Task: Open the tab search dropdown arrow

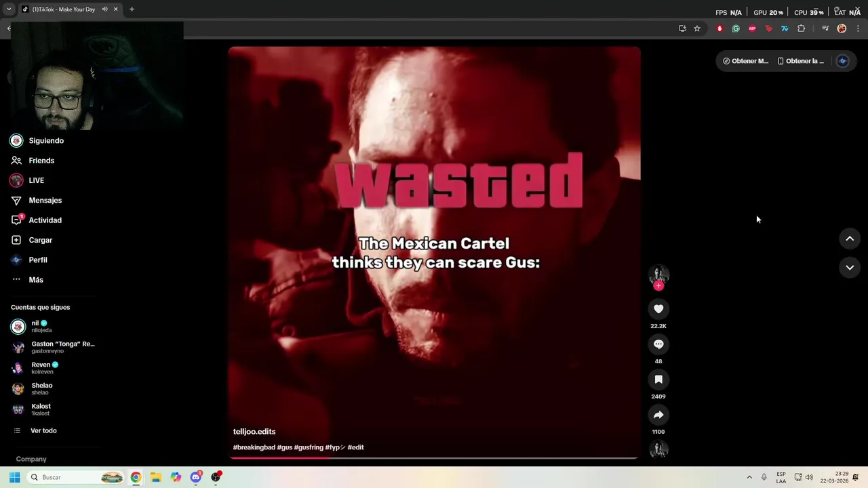Action: [9, 9]
